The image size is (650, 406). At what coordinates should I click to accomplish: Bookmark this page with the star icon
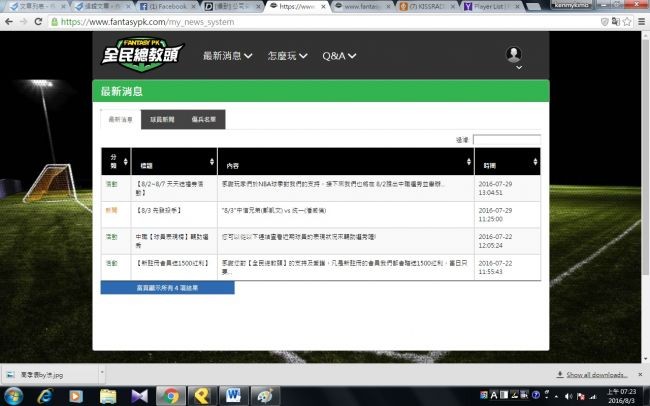point(627,22)
